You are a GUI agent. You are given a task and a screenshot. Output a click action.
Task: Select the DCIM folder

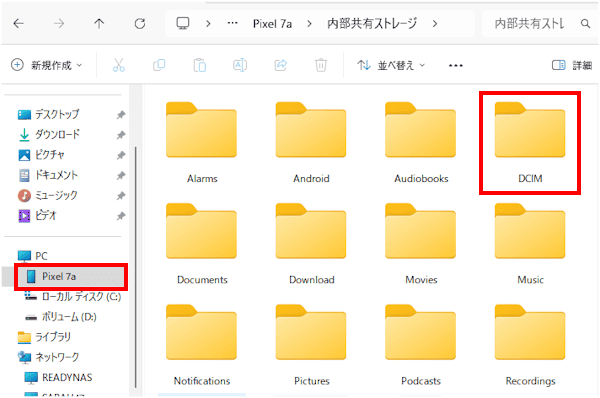tap(530, 143)
